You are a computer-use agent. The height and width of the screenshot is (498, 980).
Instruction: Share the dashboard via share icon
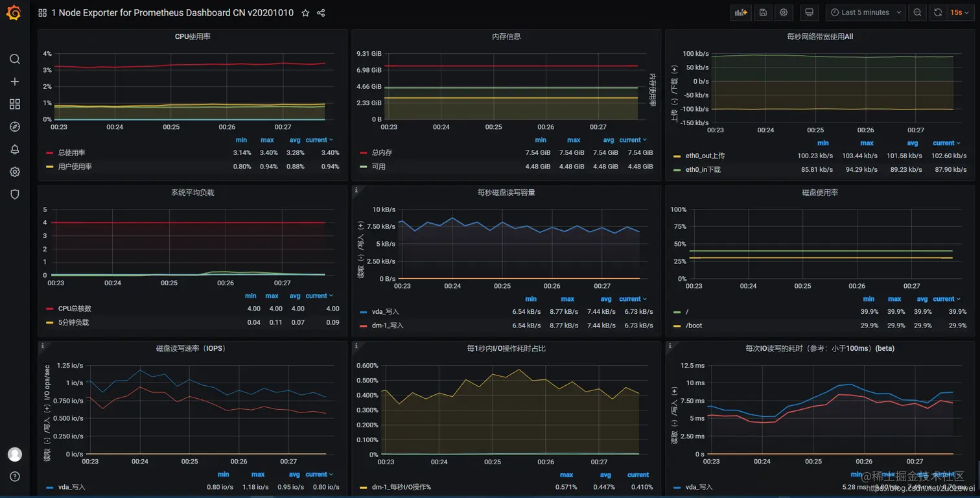click(321, 13)
